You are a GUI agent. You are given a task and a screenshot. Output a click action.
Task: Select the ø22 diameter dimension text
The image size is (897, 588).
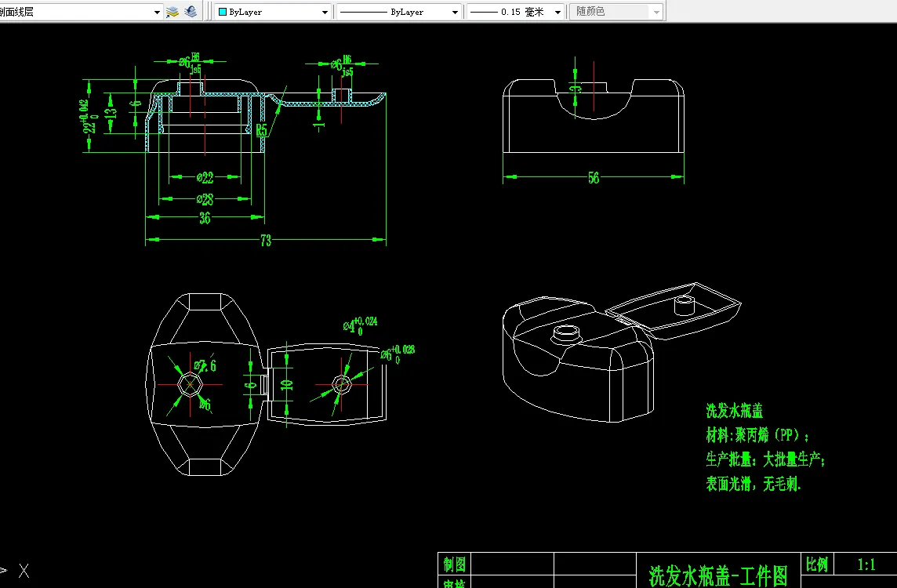205,178
